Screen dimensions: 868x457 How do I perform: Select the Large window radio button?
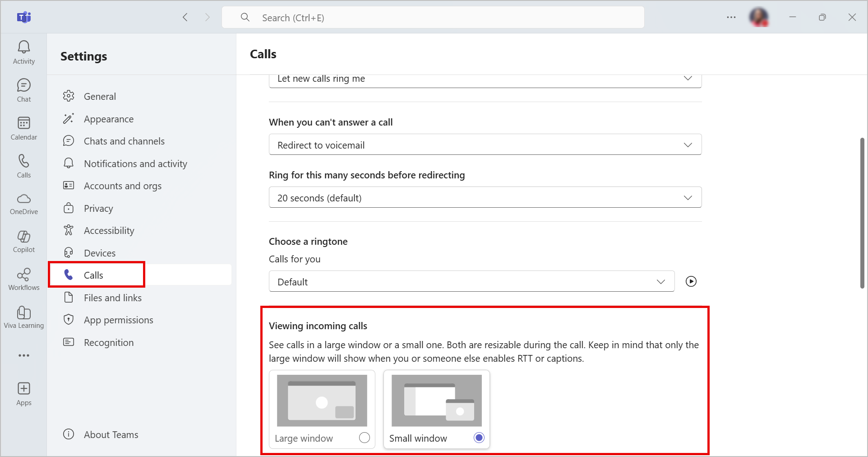coord(365,438)
